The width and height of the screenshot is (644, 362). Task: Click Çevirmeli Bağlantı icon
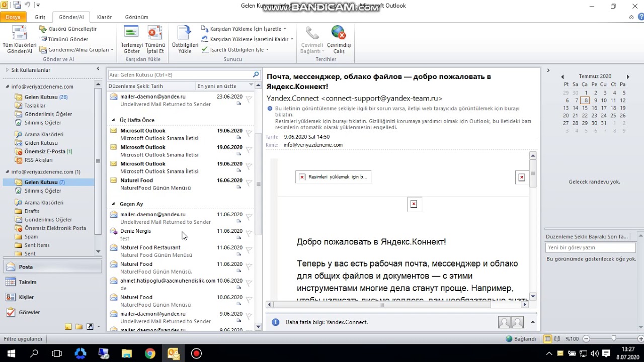tap(311, 39)
